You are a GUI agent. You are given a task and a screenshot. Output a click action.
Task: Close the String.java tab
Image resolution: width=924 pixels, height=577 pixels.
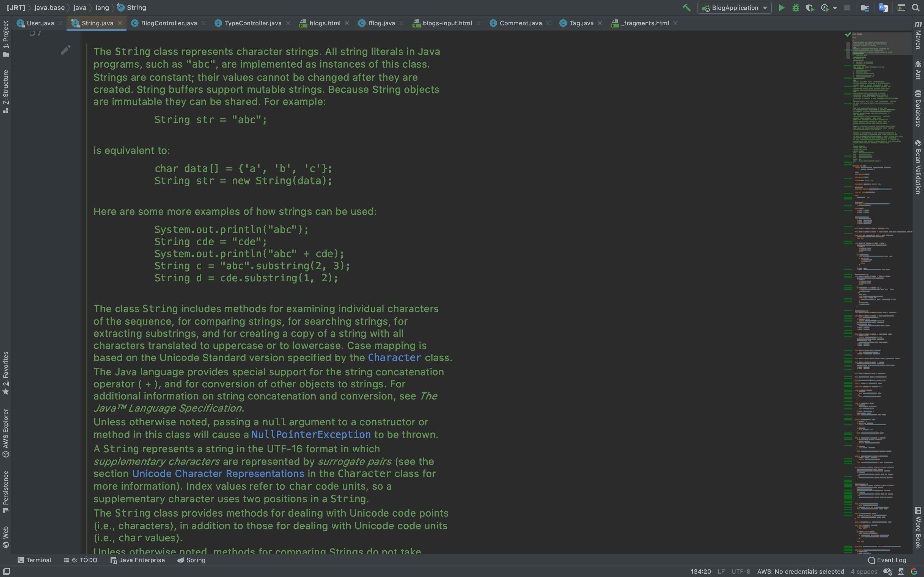point(120,23)
